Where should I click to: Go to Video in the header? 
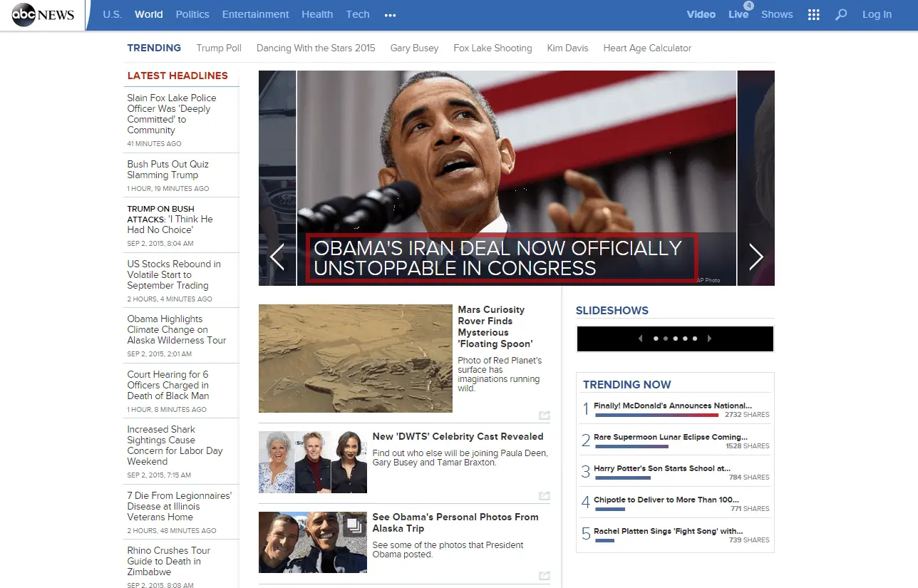[x=701, y=14]
